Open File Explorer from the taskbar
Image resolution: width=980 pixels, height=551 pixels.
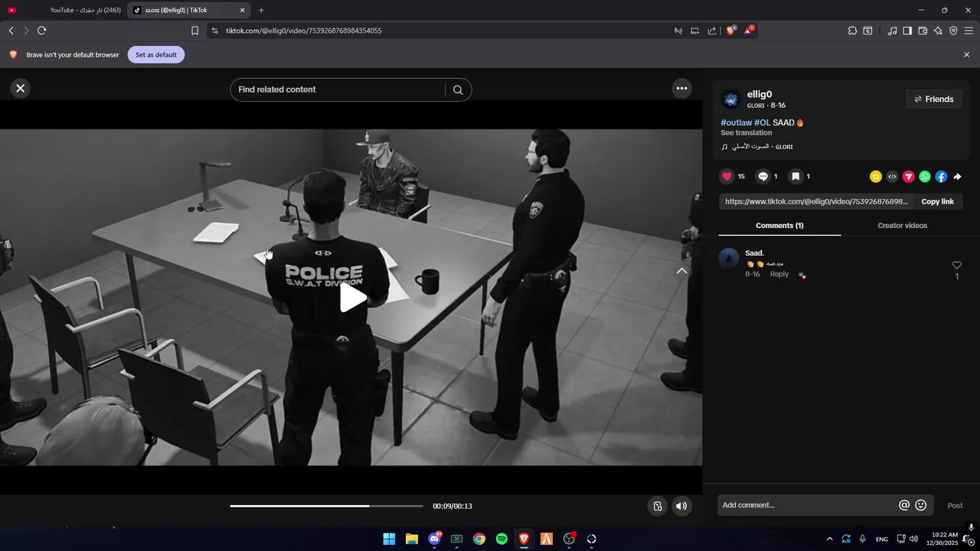coord(412,539)
